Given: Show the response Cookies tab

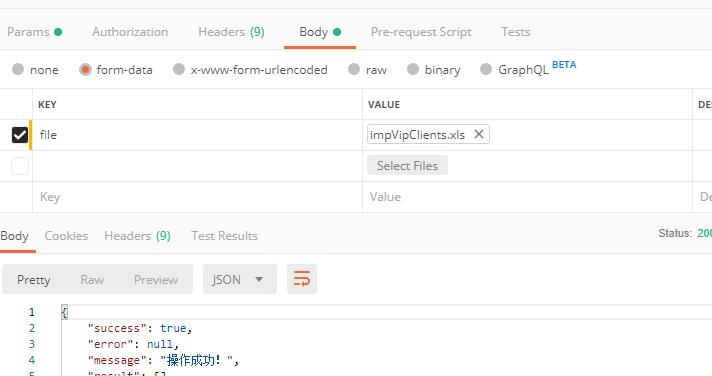Looking at the screenshot, I should click(66, 236).
